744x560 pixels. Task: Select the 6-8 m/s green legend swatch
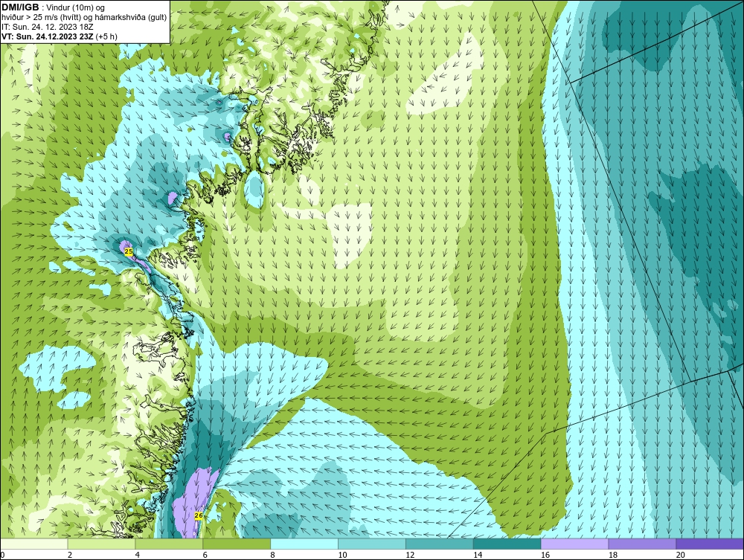click(237, 544)
